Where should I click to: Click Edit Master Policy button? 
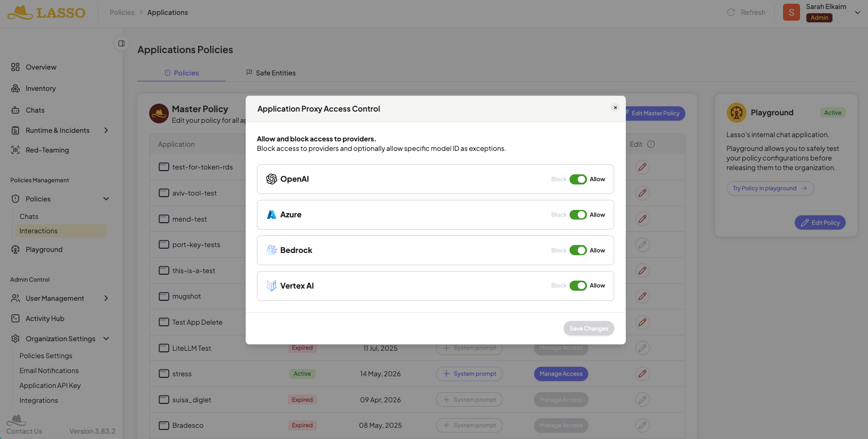coord(655,113)
